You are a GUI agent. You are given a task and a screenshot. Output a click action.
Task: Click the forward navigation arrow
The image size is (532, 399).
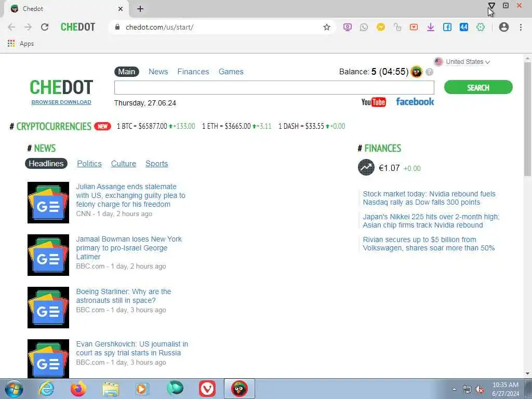pos(28,27)
